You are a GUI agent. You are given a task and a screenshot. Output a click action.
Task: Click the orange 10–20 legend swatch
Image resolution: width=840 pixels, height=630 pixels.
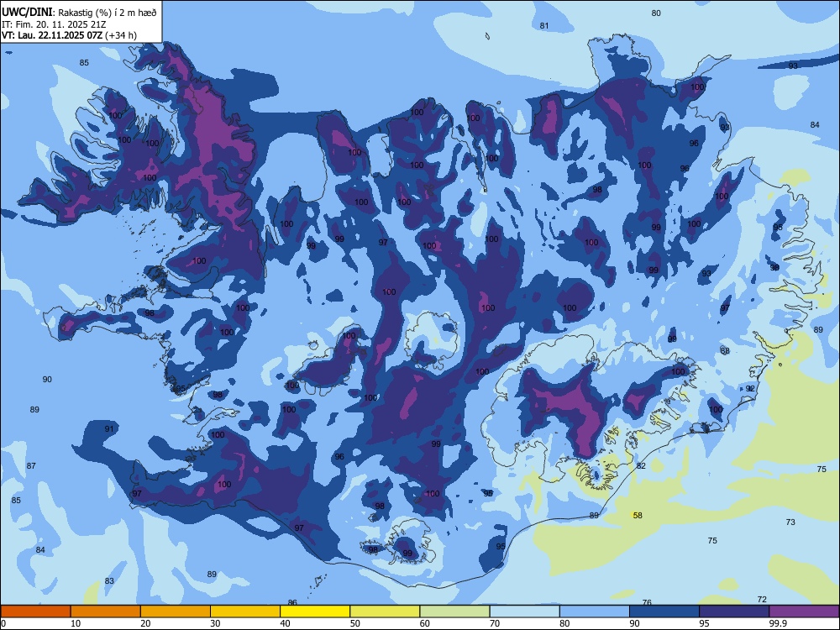[x=106, y=612]
